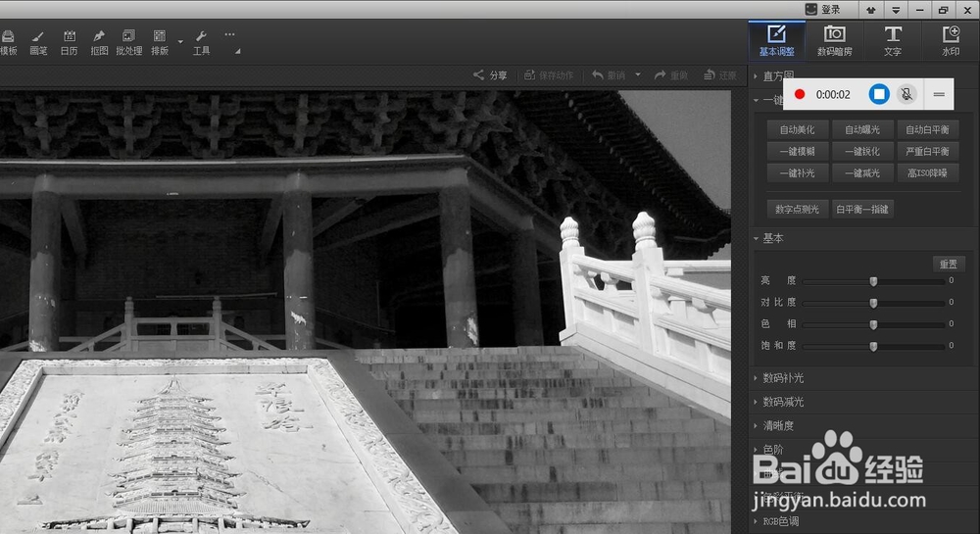Apply 一键补光 fill light
Image resolution: width=980 pixels, height=534 pixels.
coord(798,173)
